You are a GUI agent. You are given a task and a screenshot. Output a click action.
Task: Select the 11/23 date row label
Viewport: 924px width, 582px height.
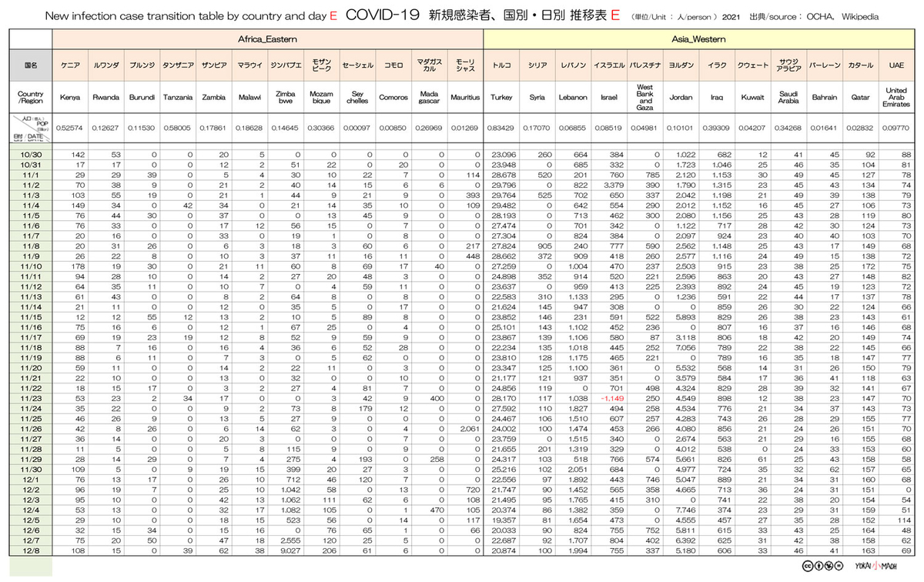(32, 398)
